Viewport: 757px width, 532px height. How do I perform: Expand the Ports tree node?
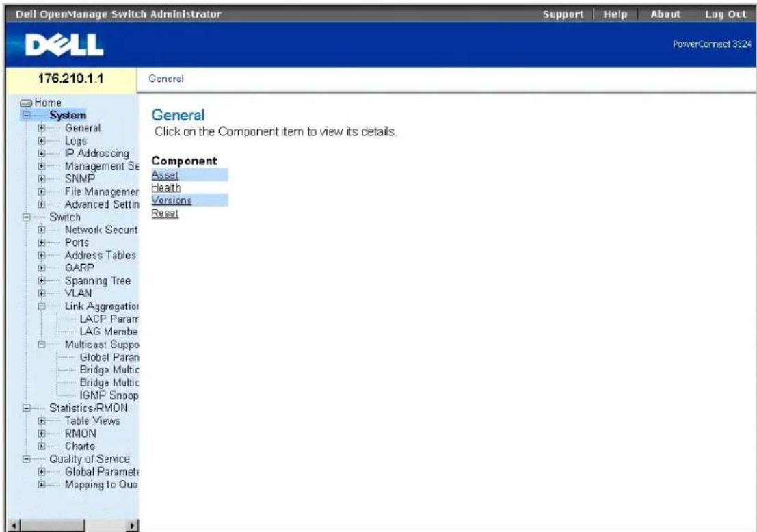tap(42, 242)
